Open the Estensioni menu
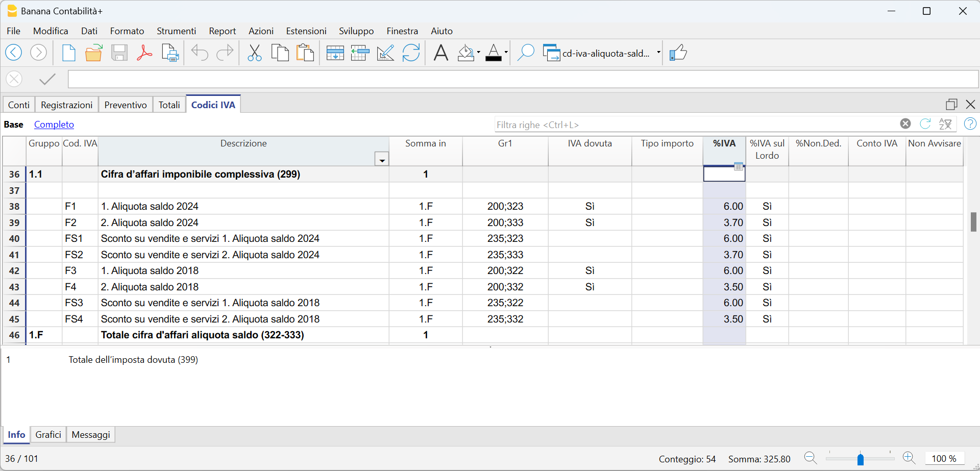The width and height of the screenshot is (980, 471). [x=306, y=31]
